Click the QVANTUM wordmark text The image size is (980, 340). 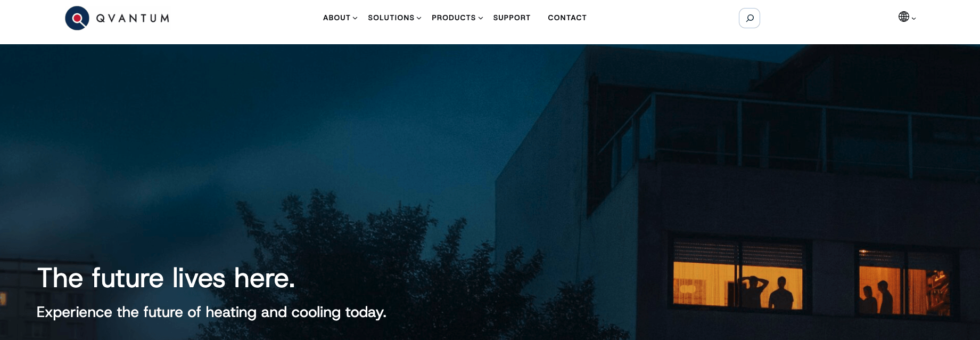(x=133, y=18)
